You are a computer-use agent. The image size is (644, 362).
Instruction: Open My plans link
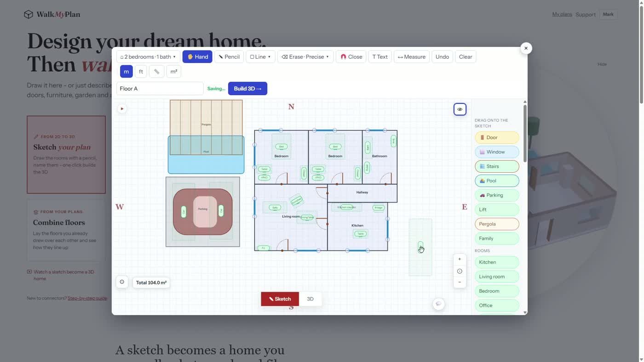pyautogui.click(x=562, y=14)
